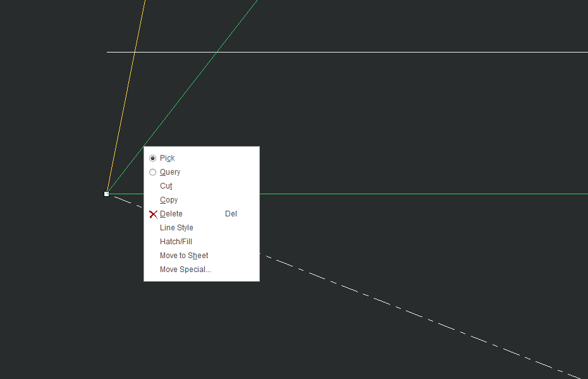The image size is (588, 379).
Task: Select the Query radio option
Action: click(152, 172)
